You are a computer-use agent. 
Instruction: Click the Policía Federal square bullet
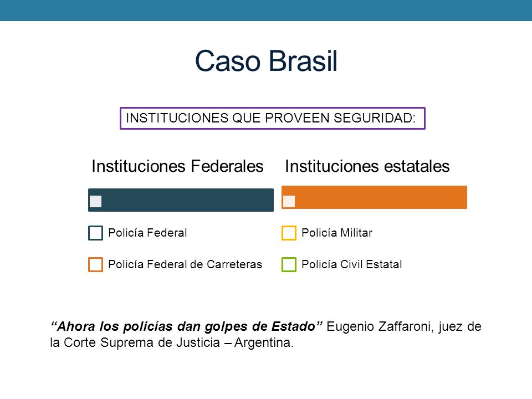95,233
